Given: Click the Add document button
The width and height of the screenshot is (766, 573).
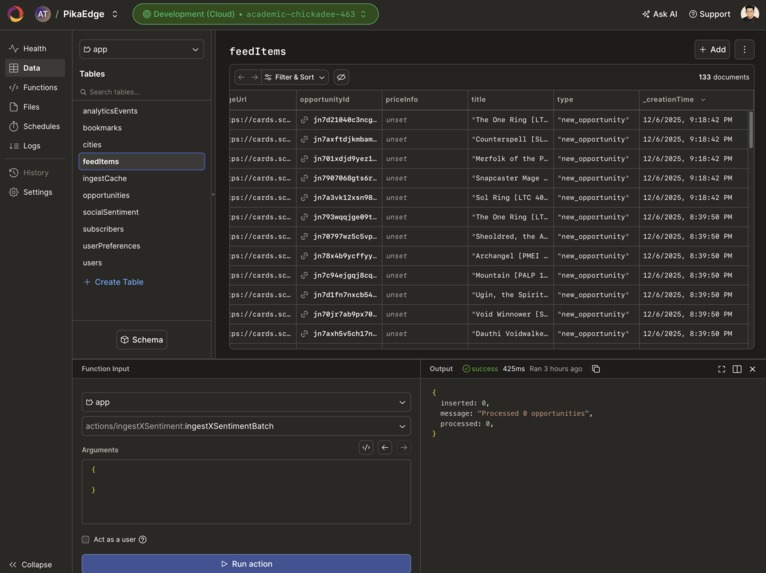Looking at the screenshot, I should [712, 49].
